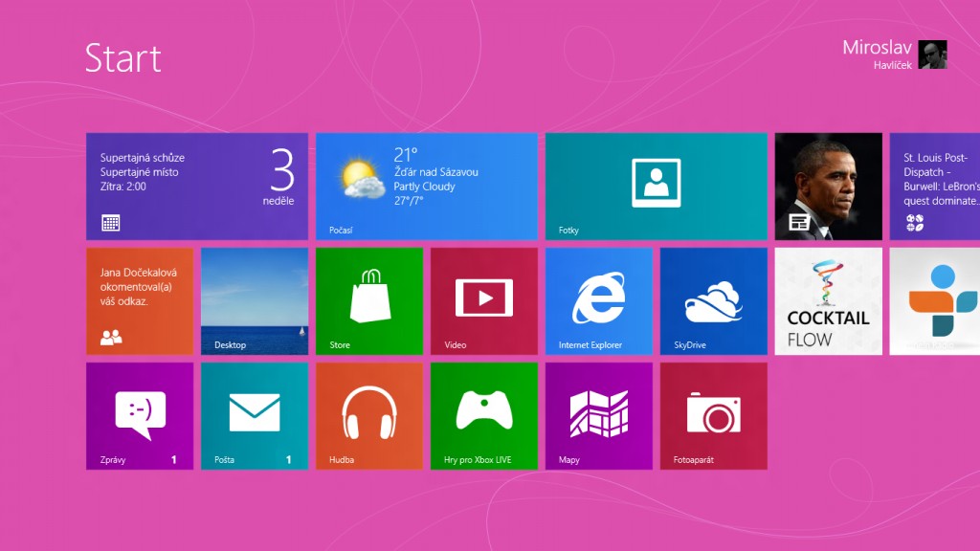This screenshot has height=551, width=980.
Task: Open the Mapy maps tile
Action: [599, 416]
